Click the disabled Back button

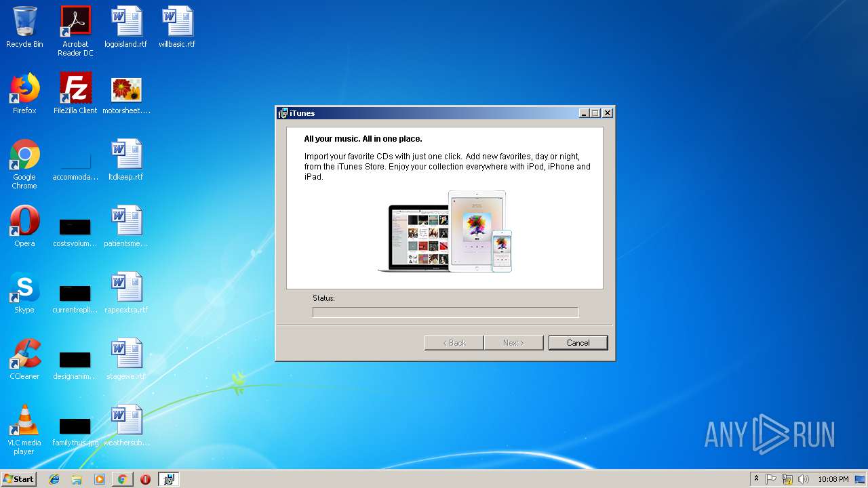click(454, 343)
